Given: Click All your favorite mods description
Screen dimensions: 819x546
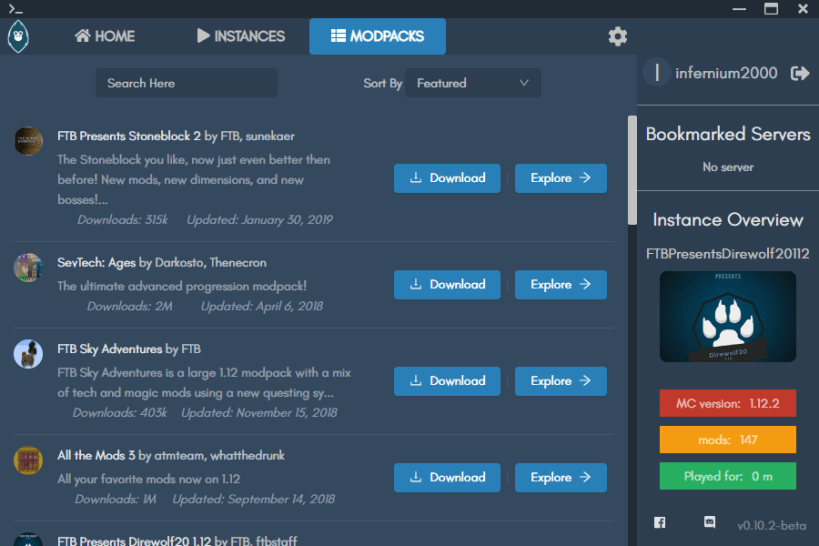Looking at the screenshot, I should [149, 479].
